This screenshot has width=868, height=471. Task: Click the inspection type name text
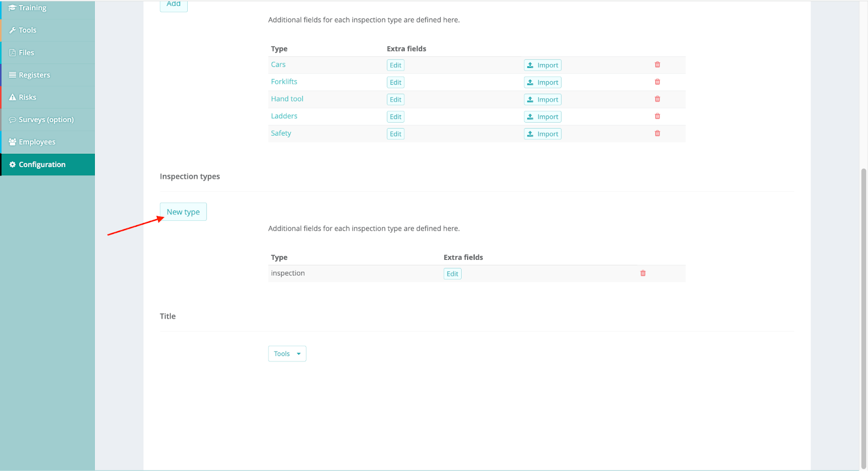288,273
